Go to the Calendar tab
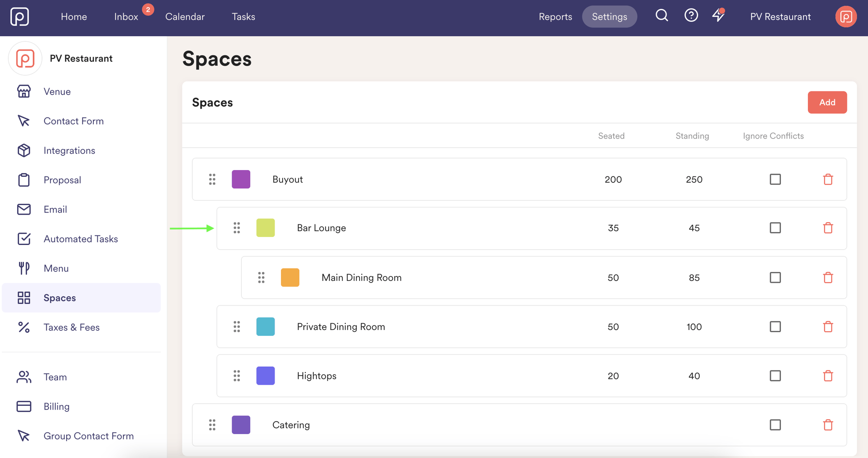 [185, 17]
